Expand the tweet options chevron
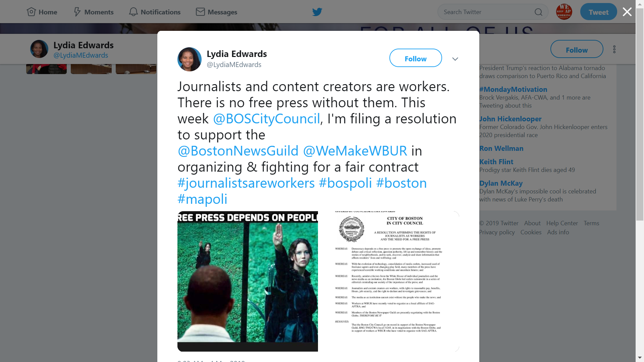 [455, 59]
